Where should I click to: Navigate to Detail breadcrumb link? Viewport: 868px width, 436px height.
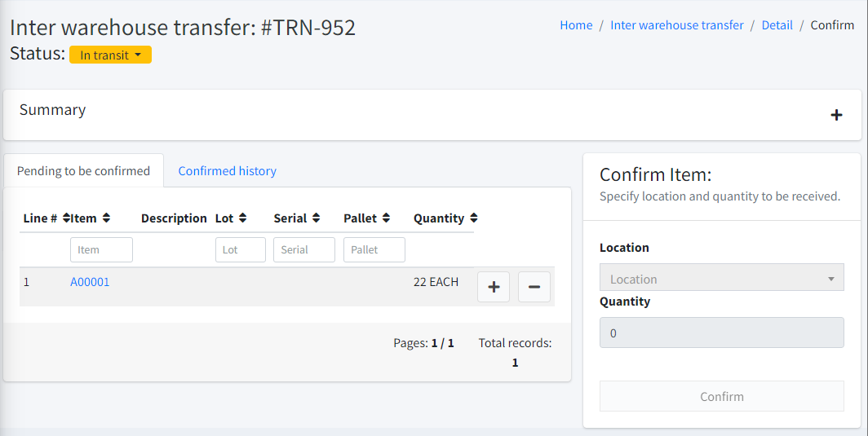[777, 25]
